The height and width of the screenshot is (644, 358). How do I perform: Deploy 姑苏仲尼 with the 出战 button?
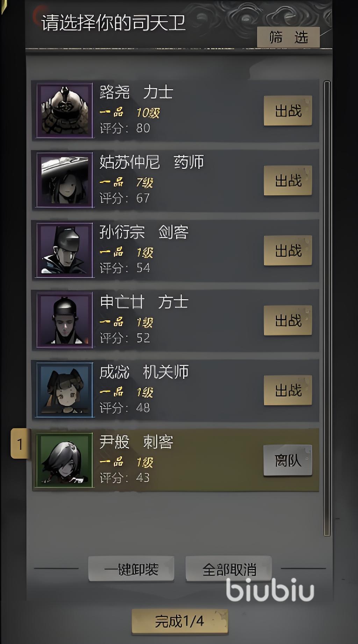(288, 181)
